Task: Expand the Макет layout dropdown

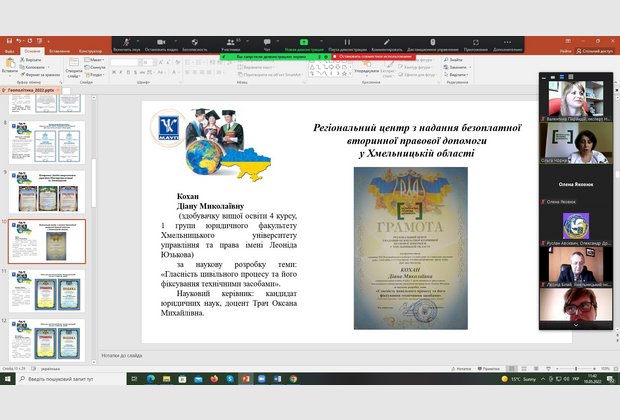Action: tap(96, 60)
